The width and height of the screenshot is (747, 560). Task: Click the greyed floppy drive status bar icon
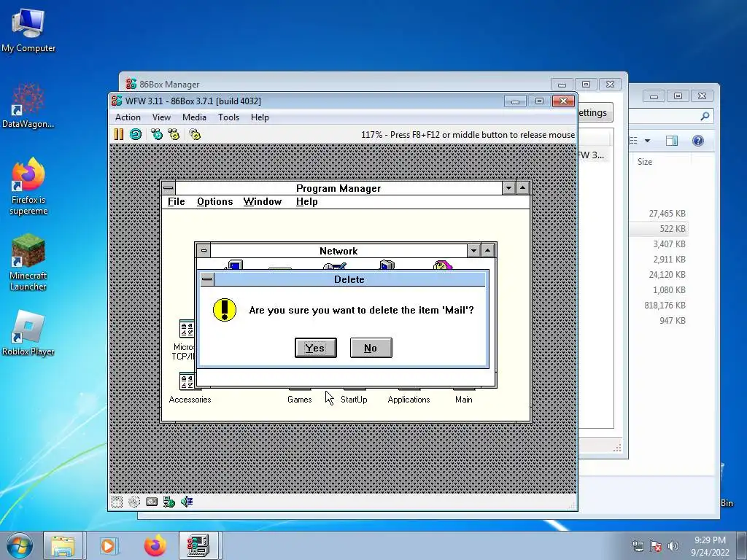[117, 502]
